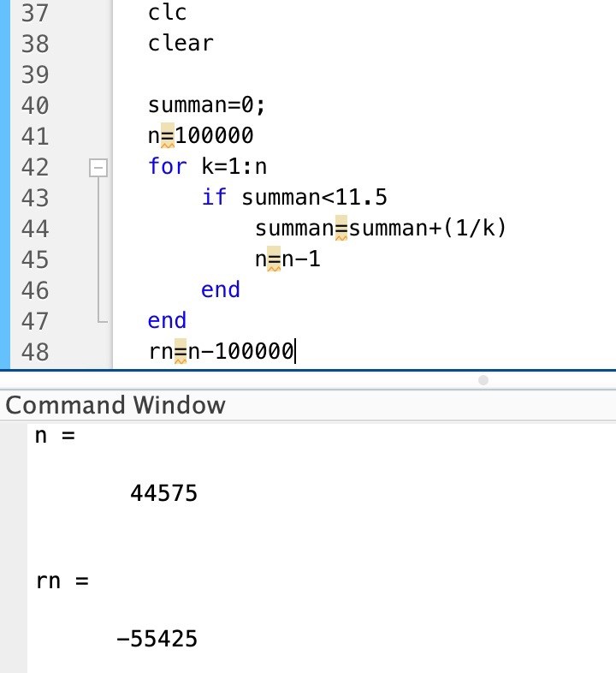Collapse the for loop fold marker
Image resolution: width=616 pixels, height=673 pixels.
click(x=99, y=167)
